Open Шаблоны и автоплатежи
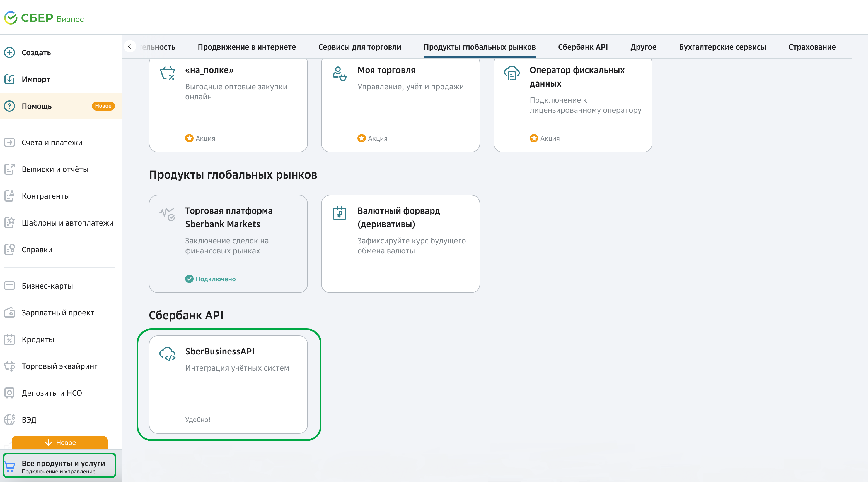The height and width of the screenshot is (482, 868). pyautogui.click(x=61, y=223)
